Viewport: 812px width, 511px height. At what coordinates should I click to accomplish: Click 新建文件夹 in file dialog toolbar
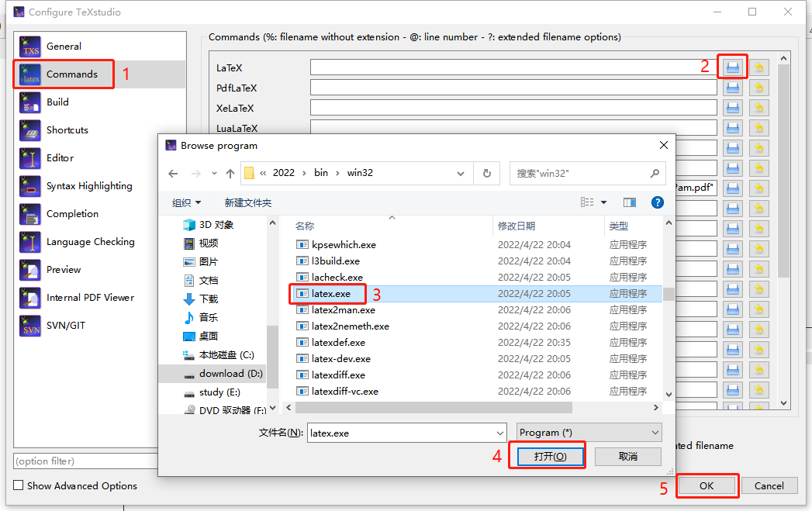[248, 202]
